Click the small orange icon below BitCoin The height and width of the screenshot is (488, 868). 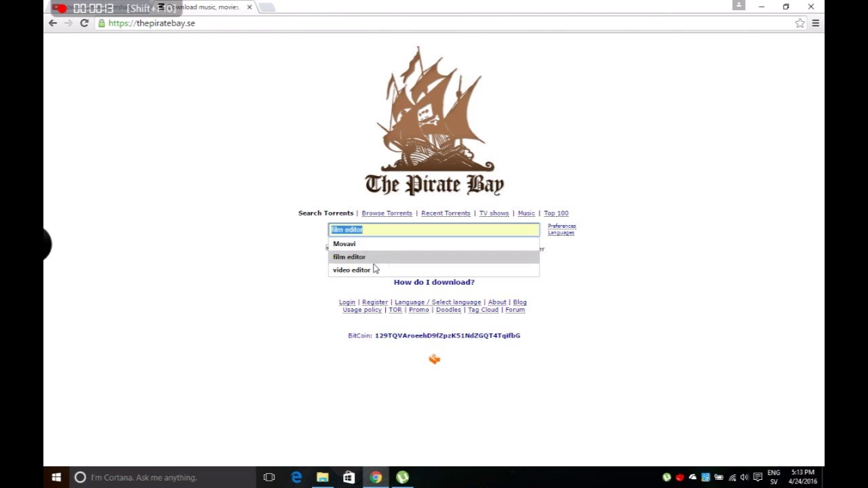tap(435, 359)
